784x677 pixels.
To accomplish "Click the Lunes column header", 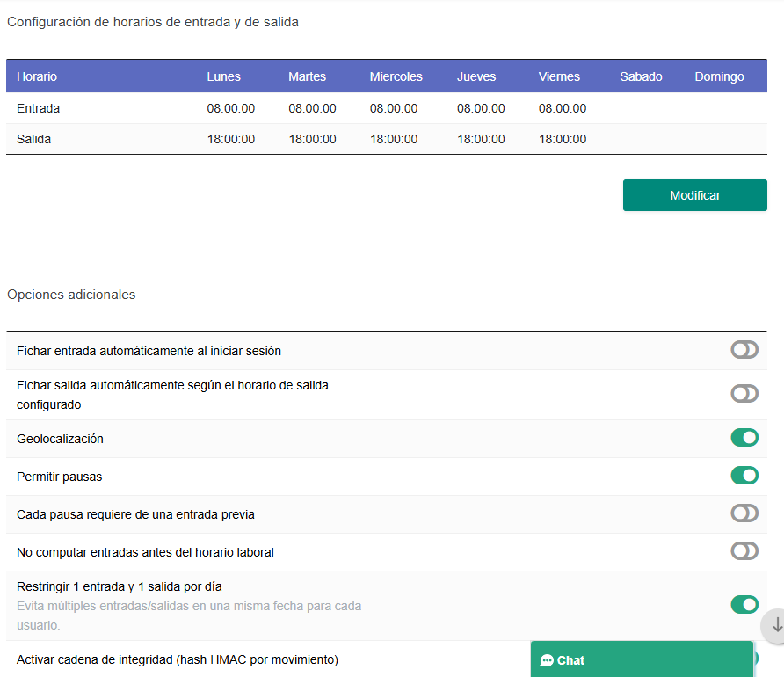I will click(x=223, y=76).
